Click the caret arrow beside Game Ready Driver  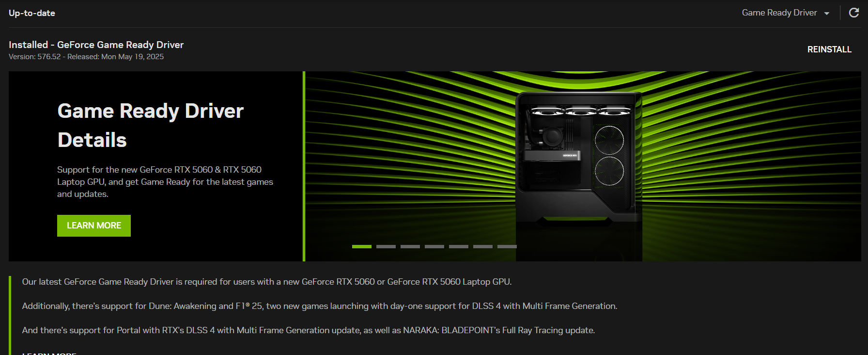click(x=826, y=14)
